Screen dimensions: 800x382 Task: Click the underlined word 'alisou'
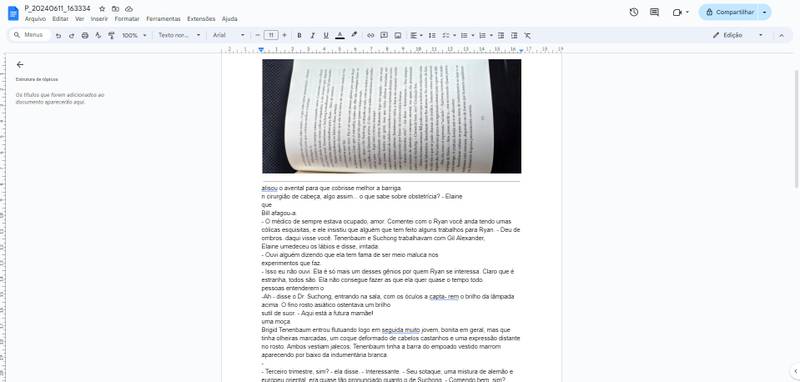[269, 188]
